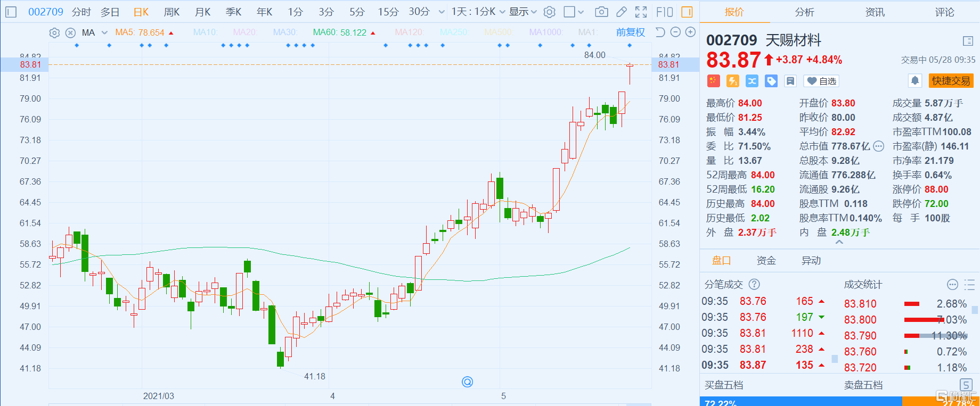Toggle the left sidebar panel icon
The width and height of the screenshot is (980, 406).
[11, 12]
